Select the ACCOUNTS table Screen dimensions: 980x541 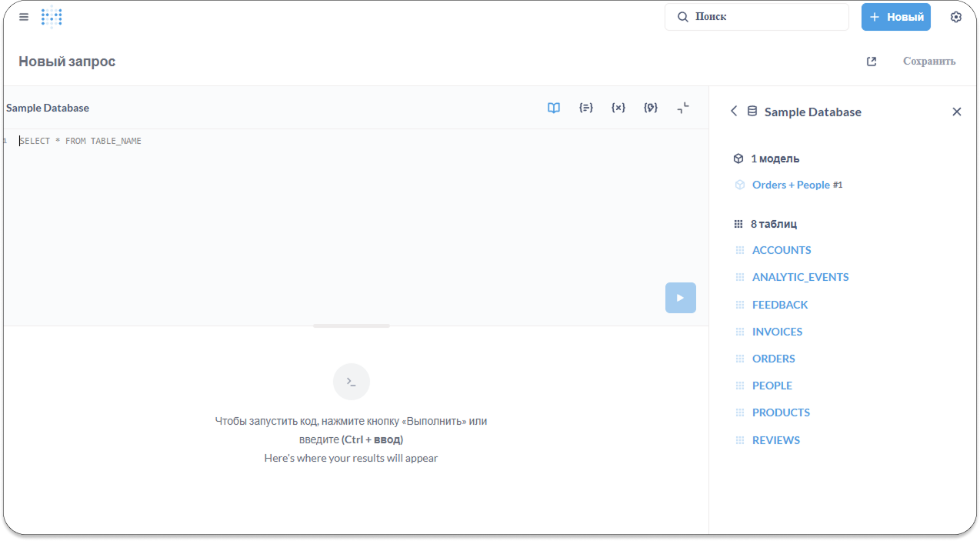point(782,250)
